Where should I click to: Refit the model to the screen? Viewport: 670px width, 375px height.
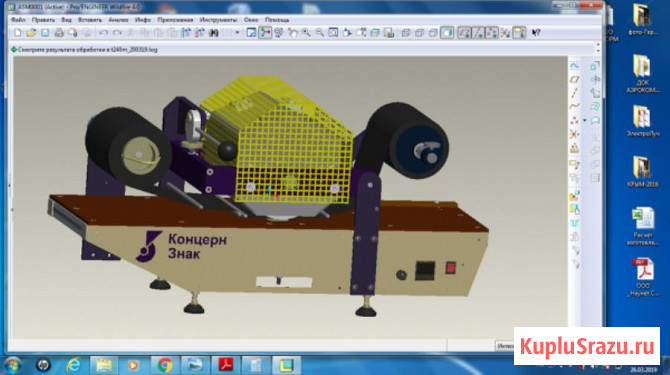pos(333,33)
